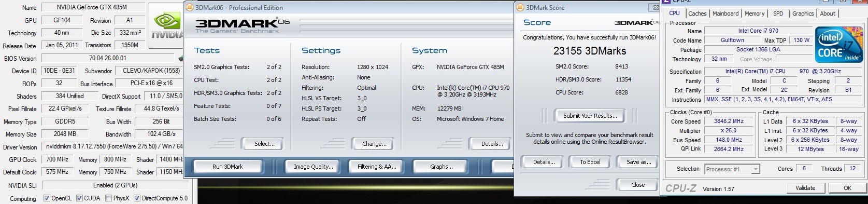
Task: Export results with To Excel button
Action: 590,162
